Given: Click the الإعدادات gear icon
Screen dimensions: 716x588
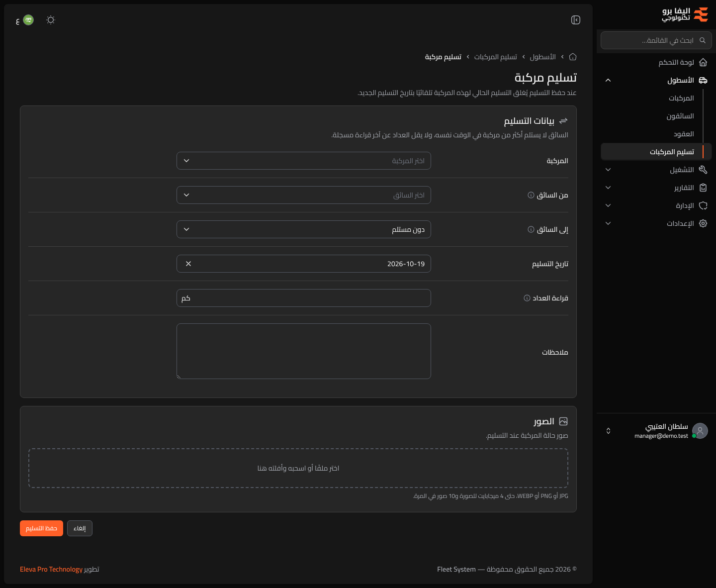Looking at the screenshot, I should click(703, 223).
